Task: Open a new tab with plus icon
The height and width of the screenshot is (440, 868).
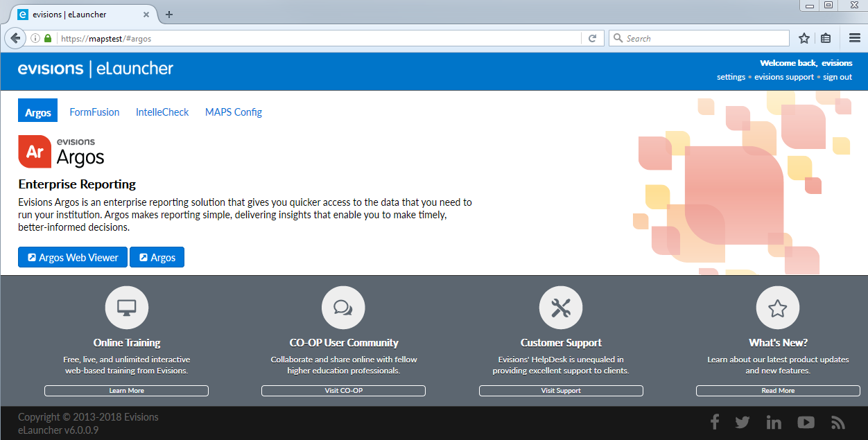Action: click(169, 15)
